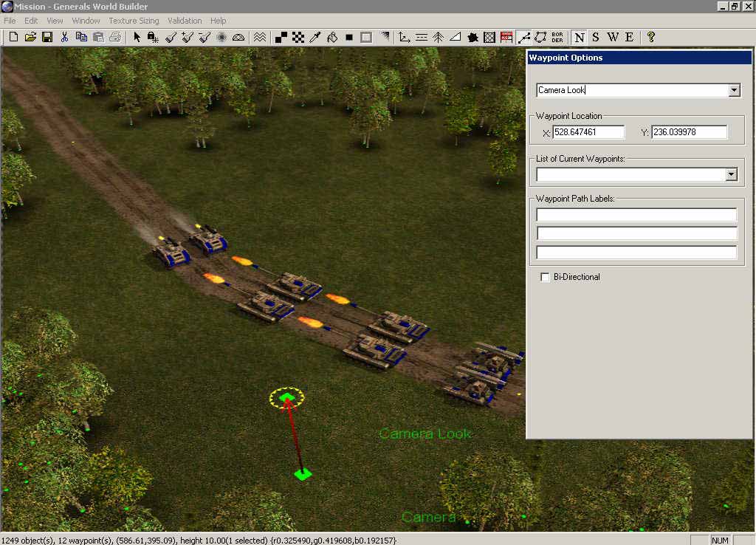756x545 pixels.
Task: Open the Edit menu
Action: 31,21
